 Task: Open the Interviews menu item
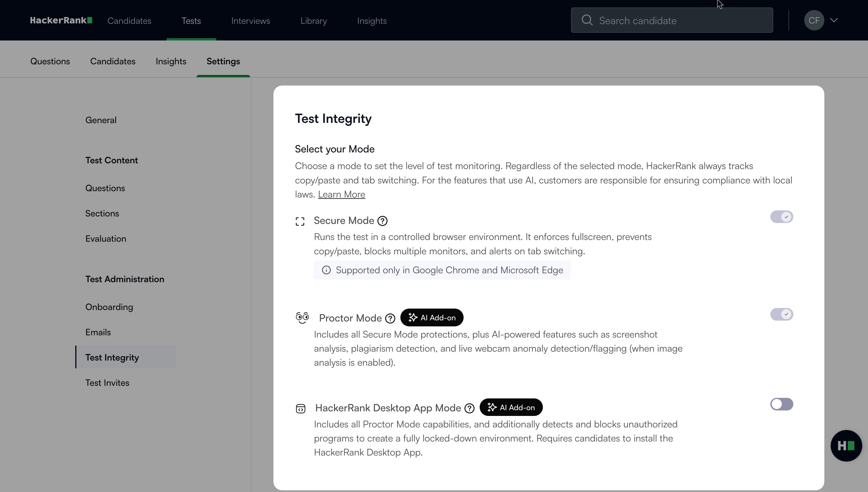(x=250, y=21)
